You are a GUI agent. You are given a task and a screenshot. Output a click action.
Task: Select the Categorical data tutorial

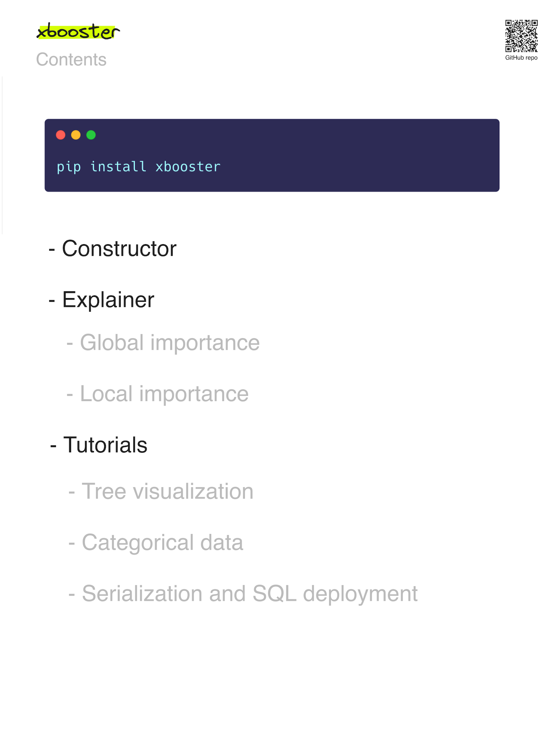tap(162, 543)
